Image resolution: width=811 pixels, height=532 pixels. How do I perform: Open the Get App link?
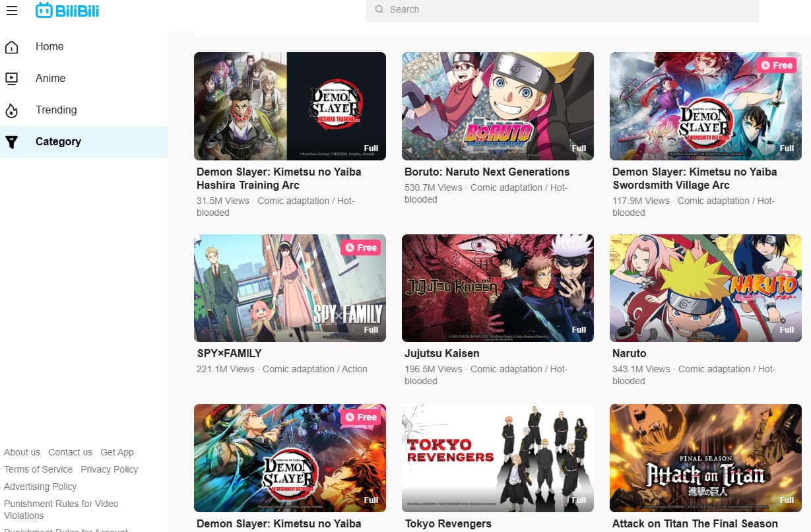[117, 452]
